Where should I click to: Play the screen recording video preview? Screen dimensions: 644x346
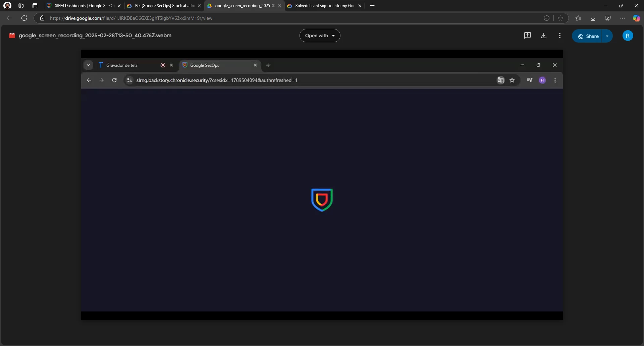pyautogui.click(x=322, y=185)
